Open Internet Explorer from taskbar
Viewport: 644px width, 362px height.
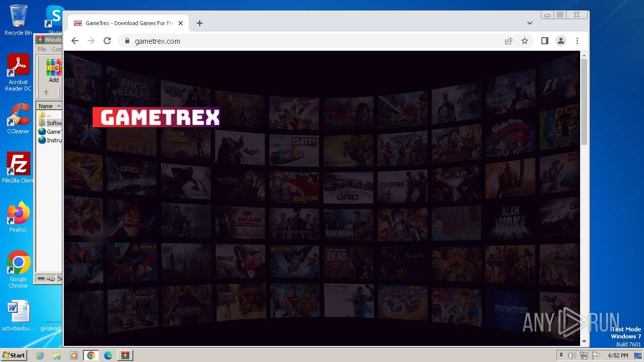coord(40,355)
